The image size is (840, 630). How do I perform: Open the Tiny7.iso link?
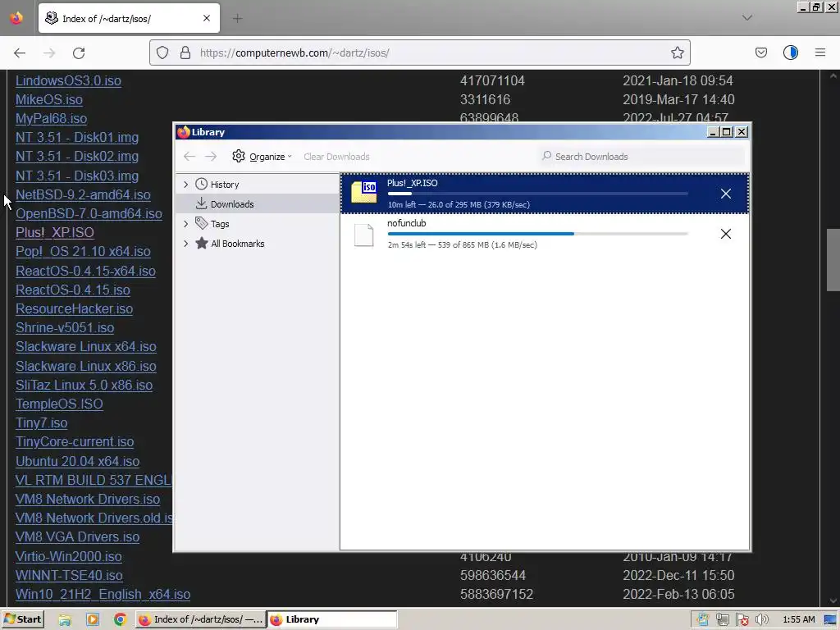pos(42,423)
